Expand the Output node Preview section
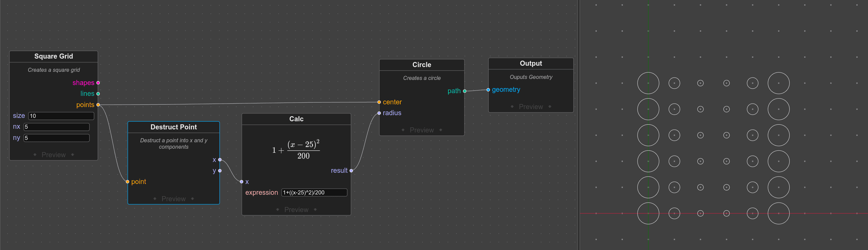The image size is (868, 250). [531, 107]
